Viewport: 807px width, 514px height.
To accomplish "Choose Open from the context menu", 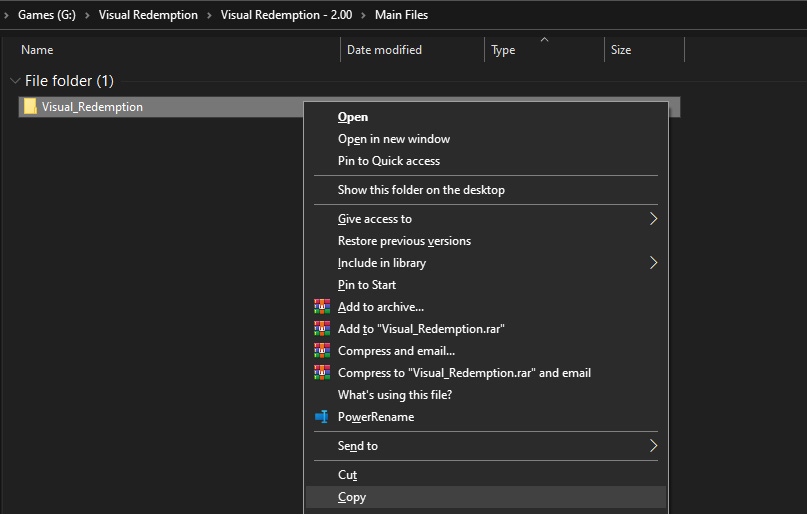I will [353, 117].
